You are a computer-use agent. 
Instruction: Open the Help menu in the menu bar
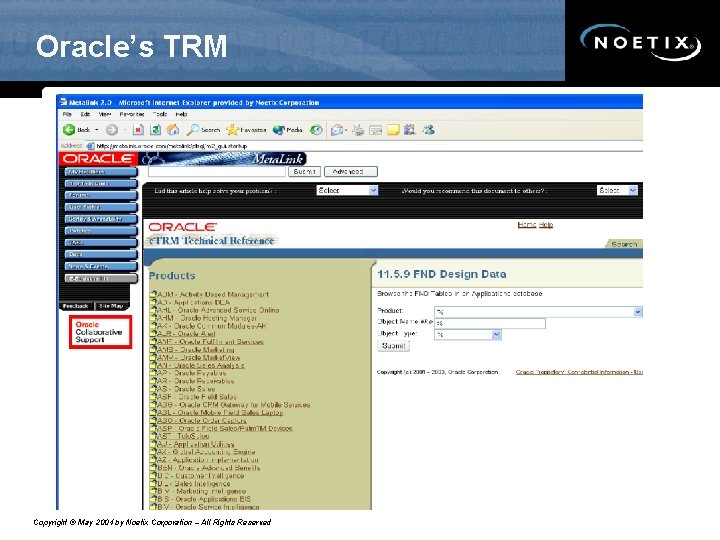point(181,114)
